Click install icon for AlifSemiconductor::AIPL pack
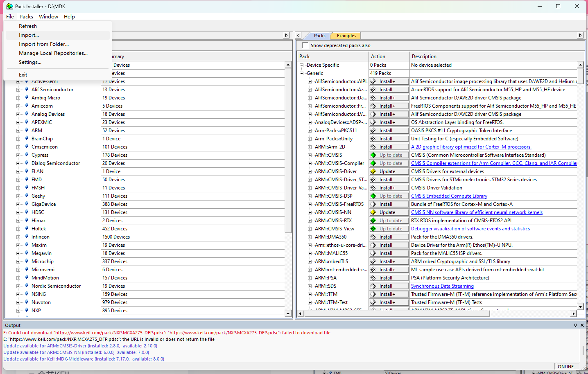This screenshot has width=588, height=374. click(x=373, y=81)
